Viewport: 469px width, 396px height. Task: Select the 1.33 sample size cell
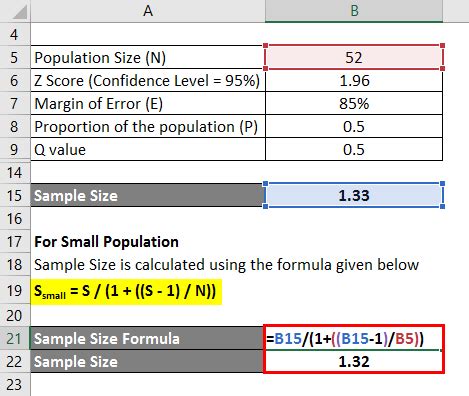354,195
